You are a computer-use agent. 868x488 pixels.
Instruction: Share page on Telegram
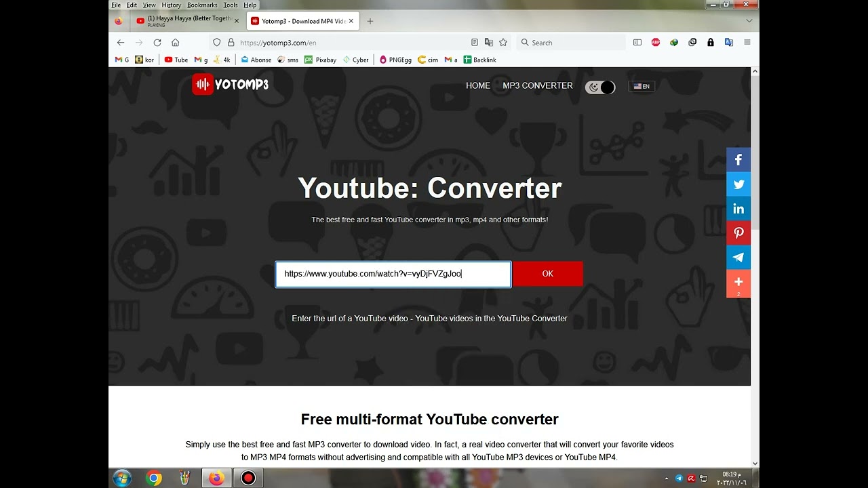[738, 258]
